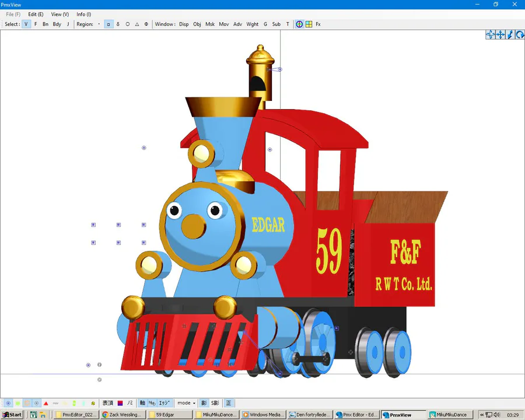
Task: Click the colored circle view icon
Action: pyautogui.click(x=299, y=24)
